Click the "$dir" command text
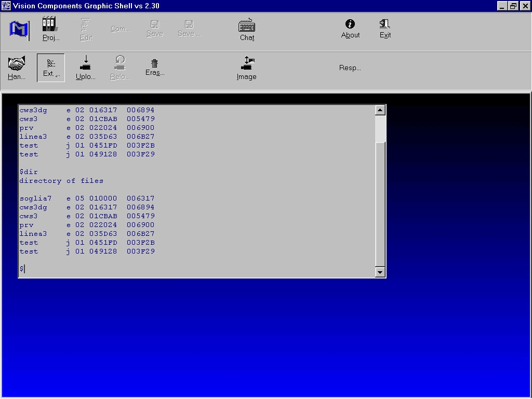 tap(29, 172)
